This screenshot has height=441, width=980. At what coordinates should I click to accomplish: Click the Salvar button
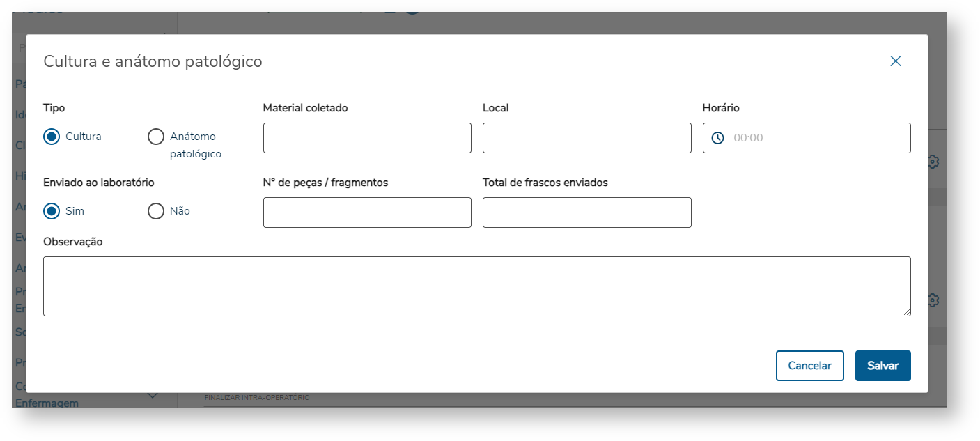point(883,366)
